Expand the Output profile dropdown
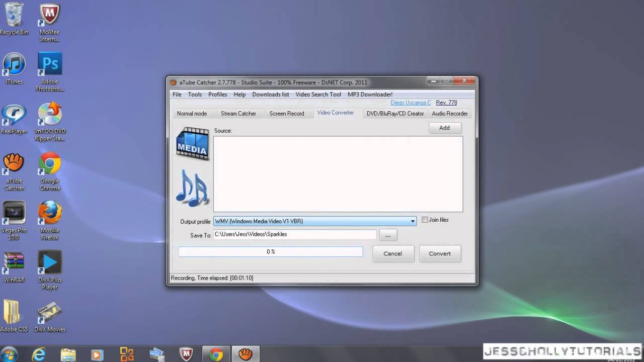The image size is (644, 362). click(413, 221)
